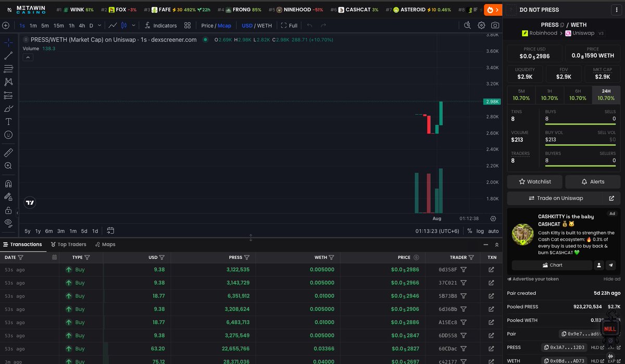Switch chart currency to USD
Viewport: 625px width, 364px height.
(x=247, y=26)
